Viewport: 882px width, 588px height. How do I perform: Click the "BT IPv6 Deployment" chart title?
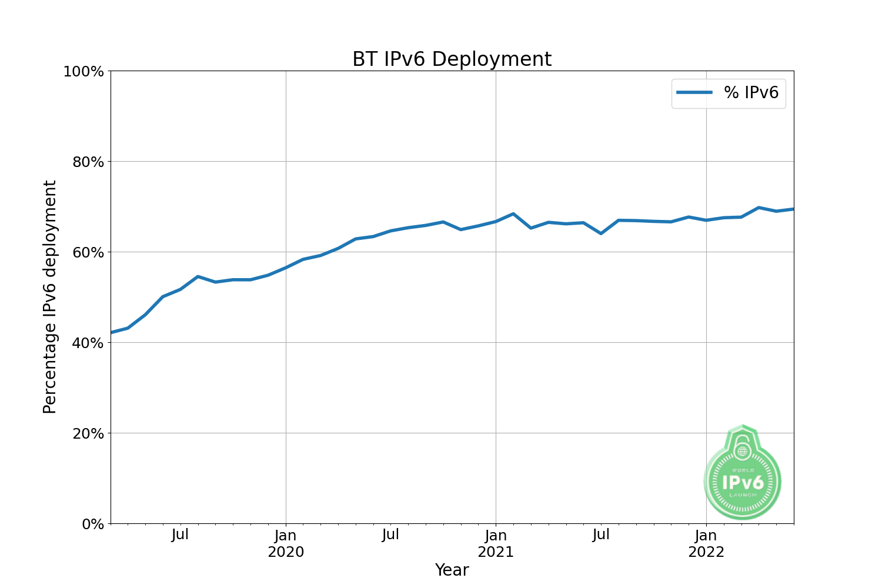452,59
